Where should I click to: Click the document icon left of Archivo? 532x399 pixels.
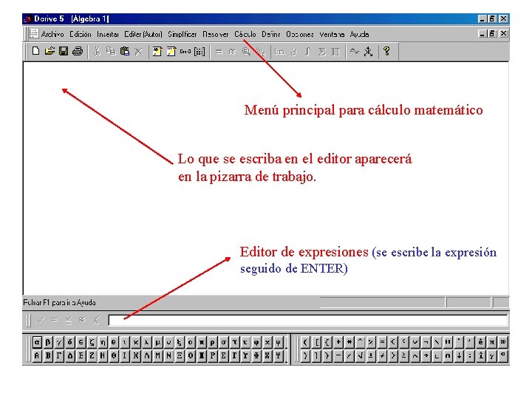[x=34, y=33]
